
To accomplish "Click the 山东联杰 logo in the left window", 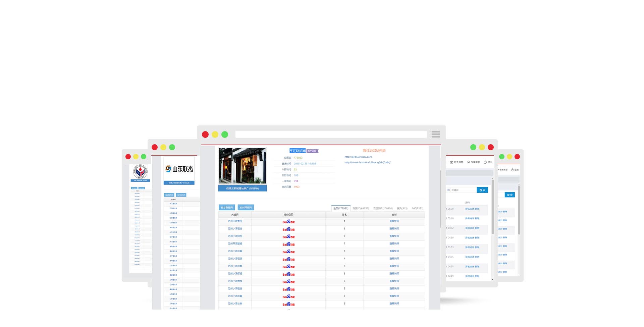I will (x=179, y=169).
